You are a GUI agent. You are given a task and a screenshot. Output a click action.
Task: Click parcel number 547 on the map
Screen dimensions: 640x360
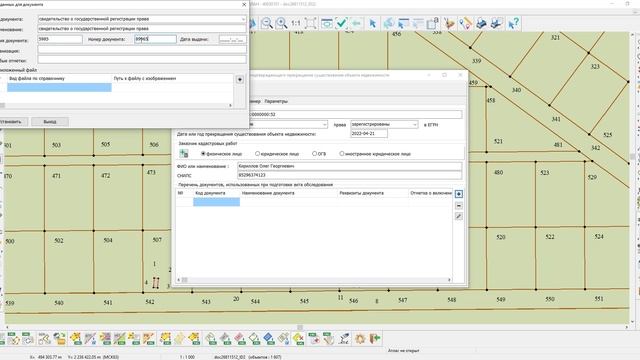(402, 300)
